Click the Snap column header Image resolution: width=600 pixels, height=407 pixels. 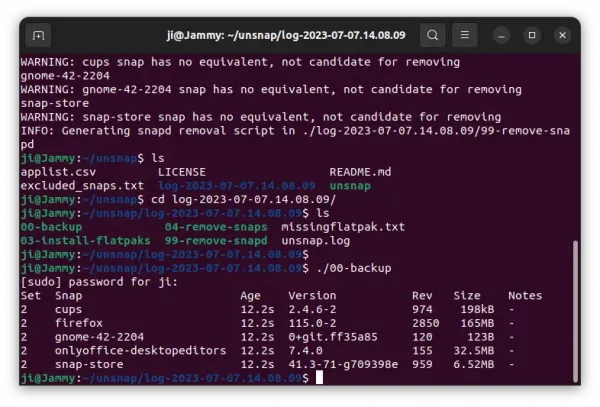click(x=68, y=296)
